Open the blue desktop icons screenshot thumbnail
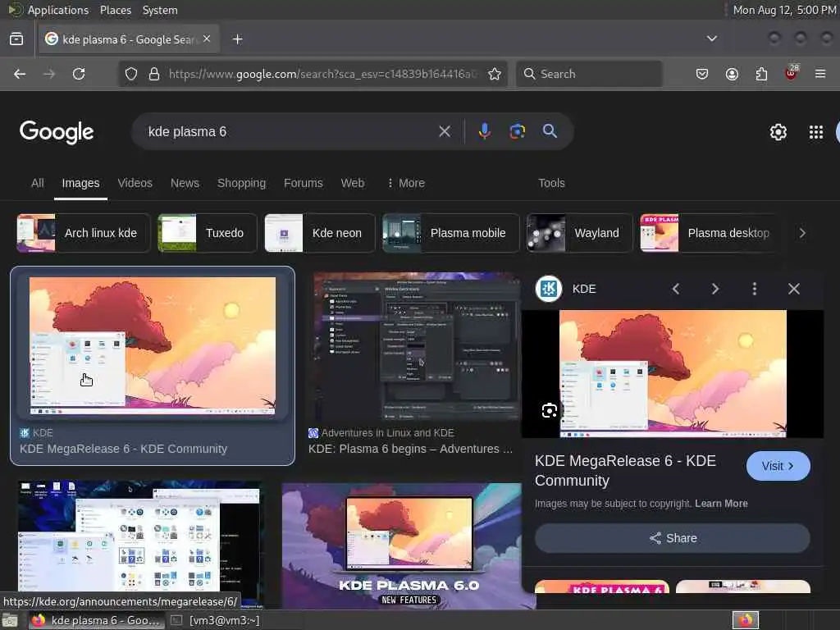840x630 pixels. (x=139, y=544)
